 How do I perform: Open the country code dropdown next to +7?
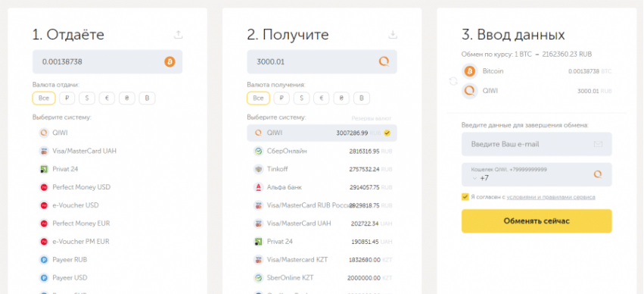pyautogui.click(x=474, y=179)
